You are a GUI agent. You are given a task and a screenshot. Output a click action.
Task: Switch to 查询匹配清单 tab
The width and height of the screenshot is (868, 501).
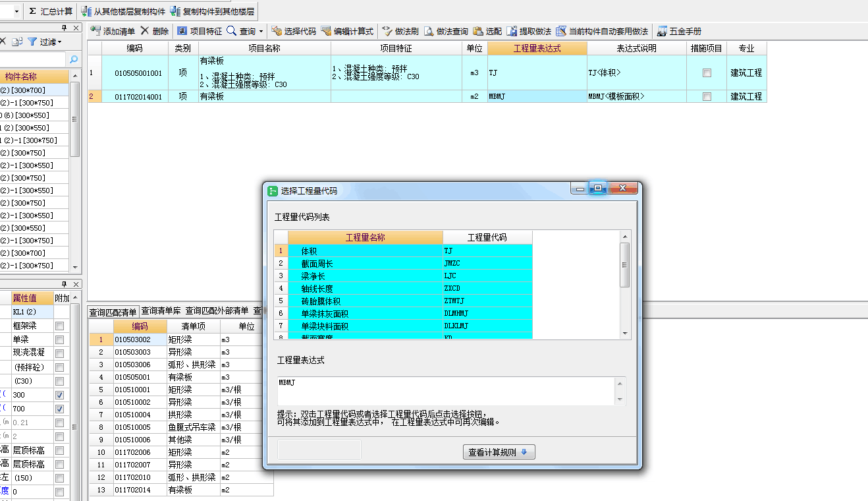tap(113, 311)
